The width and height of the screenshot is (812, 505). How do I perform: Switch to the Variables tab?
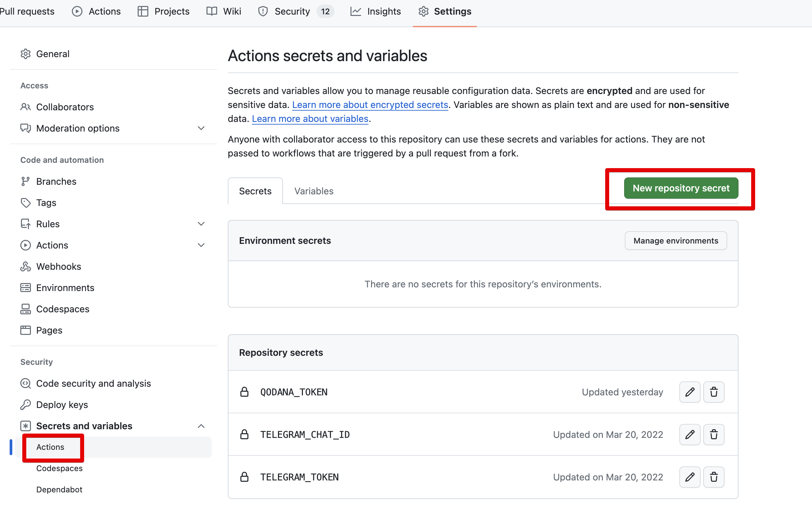314,191
